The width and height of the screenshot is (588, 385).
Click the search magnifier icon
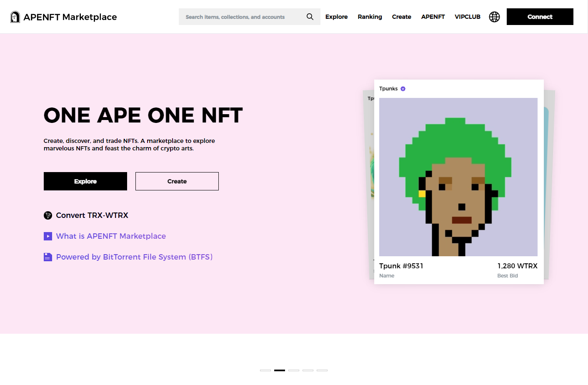pyautogui.click(x=310, y=17)
